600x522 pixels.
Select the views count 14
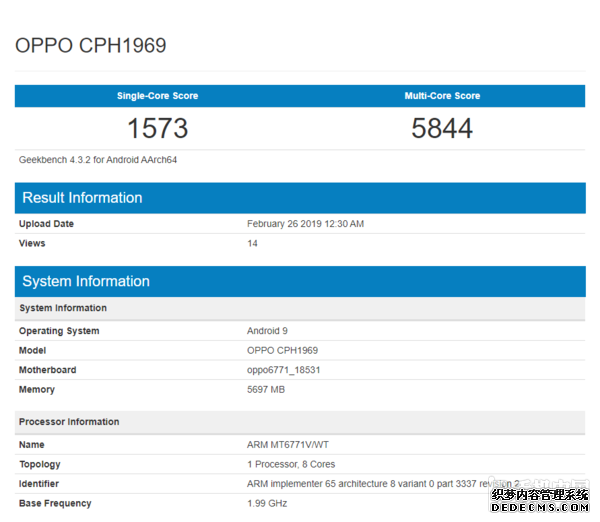pyautogui.click(x=252, y=243)
